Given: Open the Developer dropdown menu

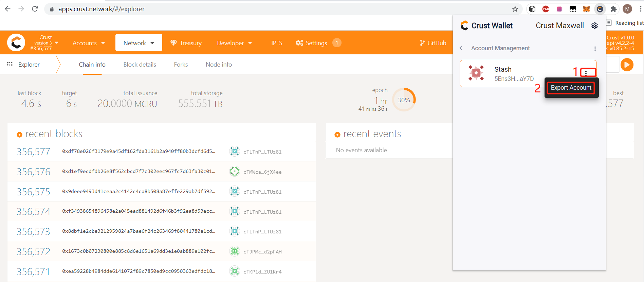Looking at the screenshot, I should [235, 43].
